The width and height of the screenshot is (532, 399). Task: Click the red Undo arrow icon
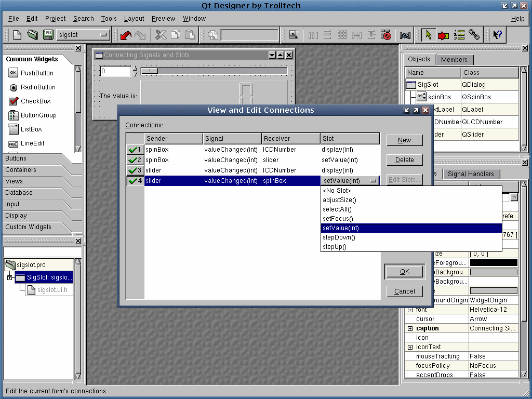(126, 35)
